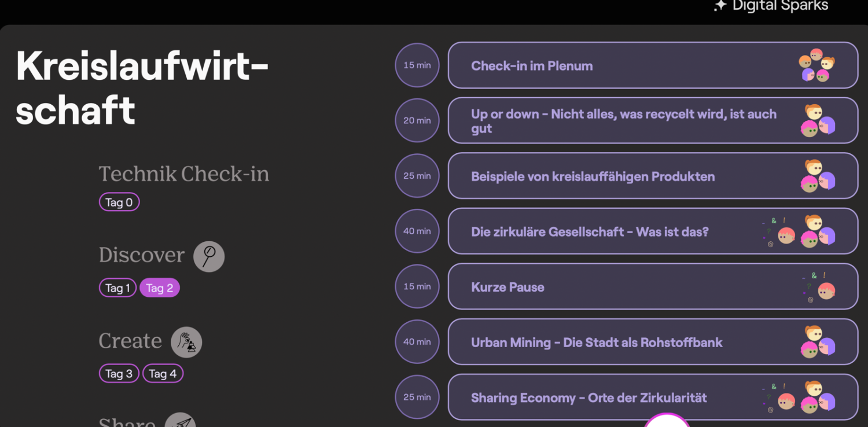The width and height of the screenshot is (868, 427).
Task: Select the Tag 3 tag under Create
Action: (119, 373)
